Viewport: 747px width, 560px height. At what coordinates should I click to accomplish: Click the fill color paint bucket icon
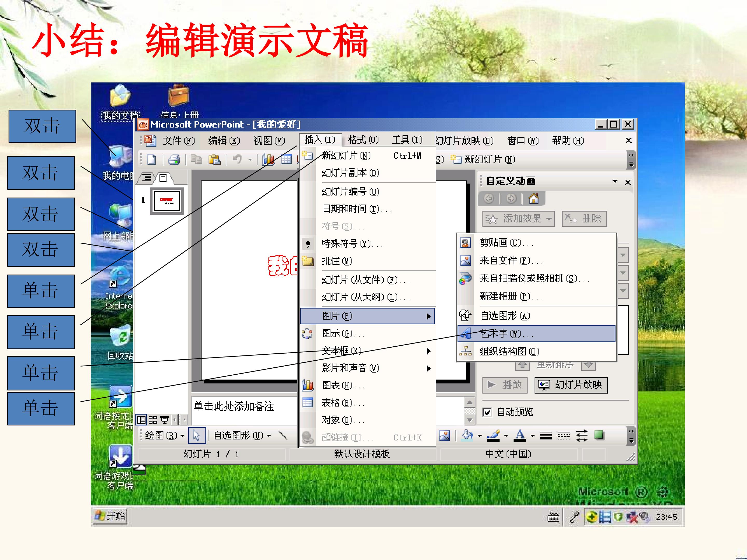click(467, 436)
